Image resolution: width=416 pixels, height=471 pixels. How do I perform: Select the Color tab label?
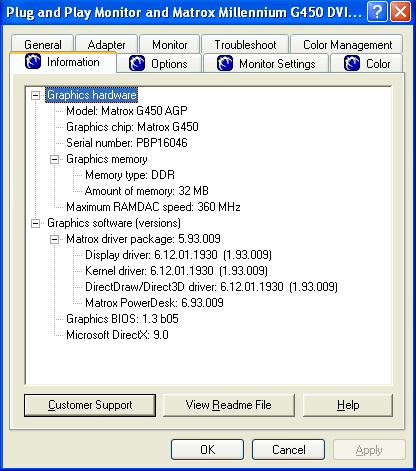coord(378,64)
